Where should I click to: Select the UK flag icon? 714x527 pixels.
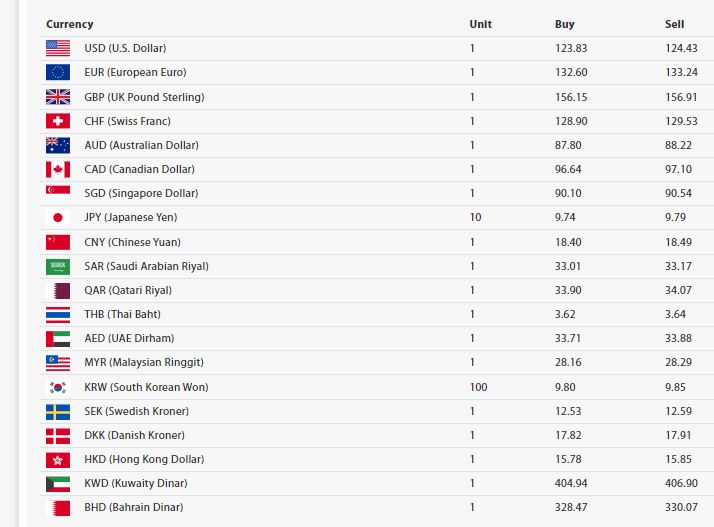[58, 97]
